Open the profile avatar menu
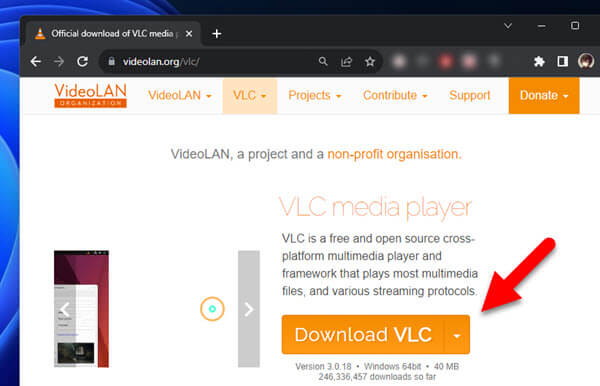This screenshot has width=600, height=386. tap(586, 61)
